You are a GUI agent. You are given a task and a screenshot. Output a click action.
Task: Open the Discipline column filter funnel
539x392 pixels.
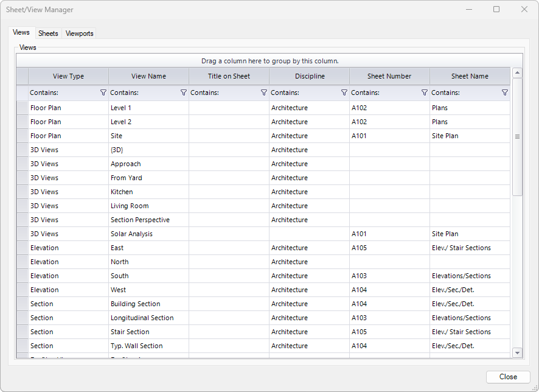[x=344, y=92]
